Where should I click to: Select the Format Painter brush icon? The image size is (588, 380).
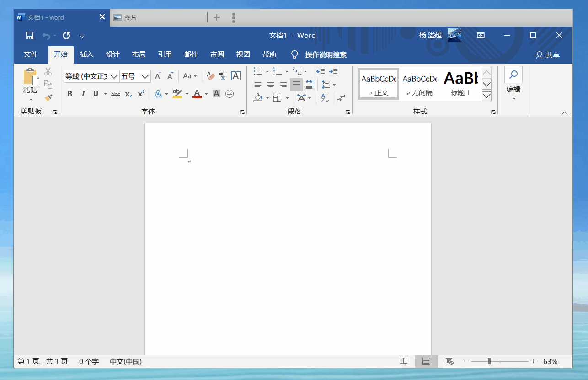(48, 97)
